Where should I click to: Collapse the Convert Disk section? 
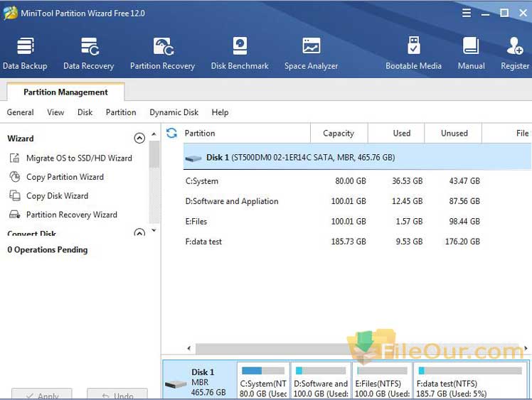[x=139, y=232]
